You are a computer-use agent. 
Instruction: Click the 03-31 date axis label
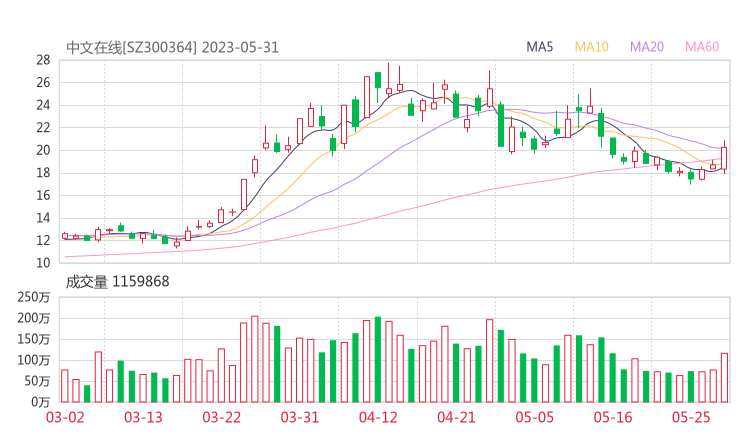(300, 417)
